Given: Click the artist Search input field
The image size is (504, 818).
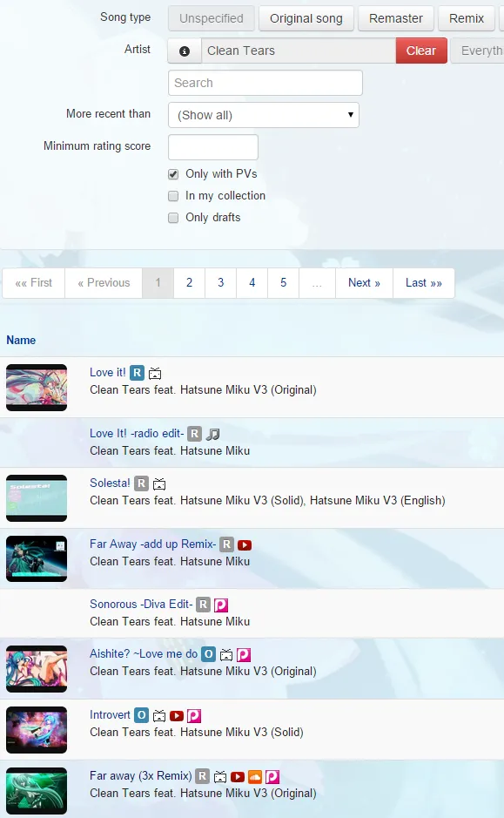Looking at the screenshot, I should pyautogui.click(x=265, y=83).
